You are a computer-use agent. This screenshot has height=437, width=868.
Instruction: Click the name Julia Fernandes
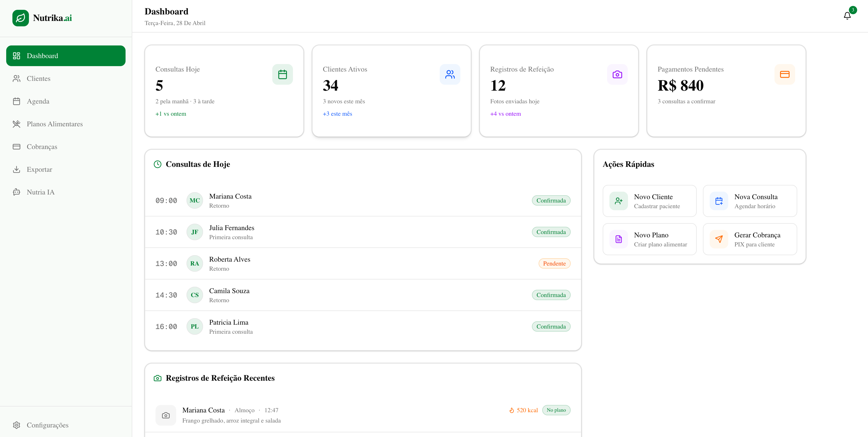[231, 228]
